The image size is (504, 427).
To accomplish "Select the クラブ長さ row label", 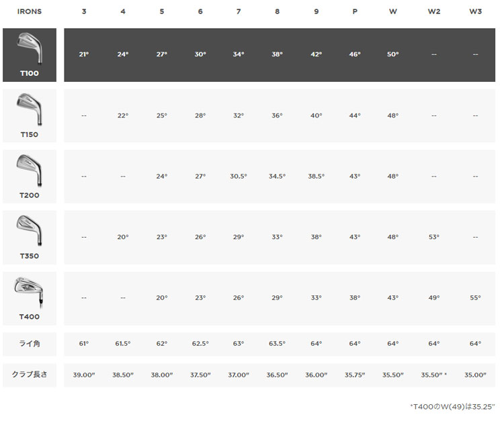I will 30,375.
